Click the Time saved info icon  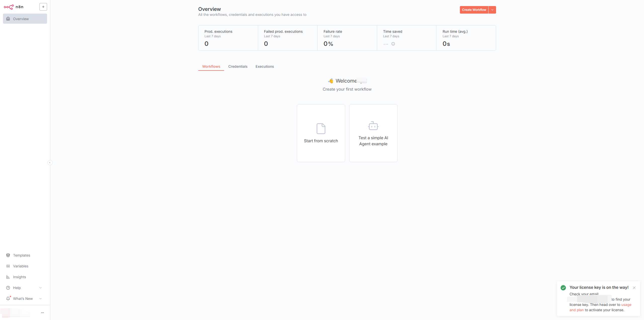pos(393,44)
